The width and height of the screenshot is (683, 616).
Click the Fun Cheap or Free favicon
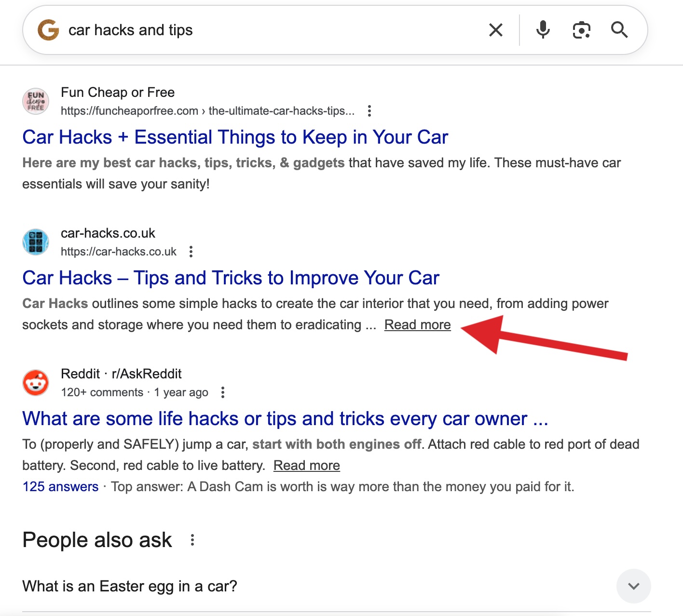36,101
